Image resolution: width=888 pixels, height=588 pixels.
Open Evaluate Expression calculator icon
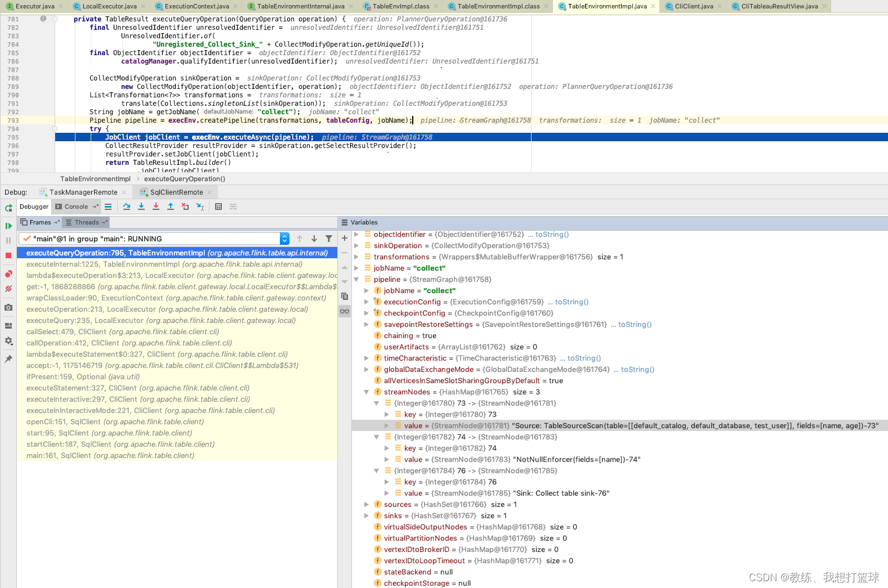(x=218, y=207)
